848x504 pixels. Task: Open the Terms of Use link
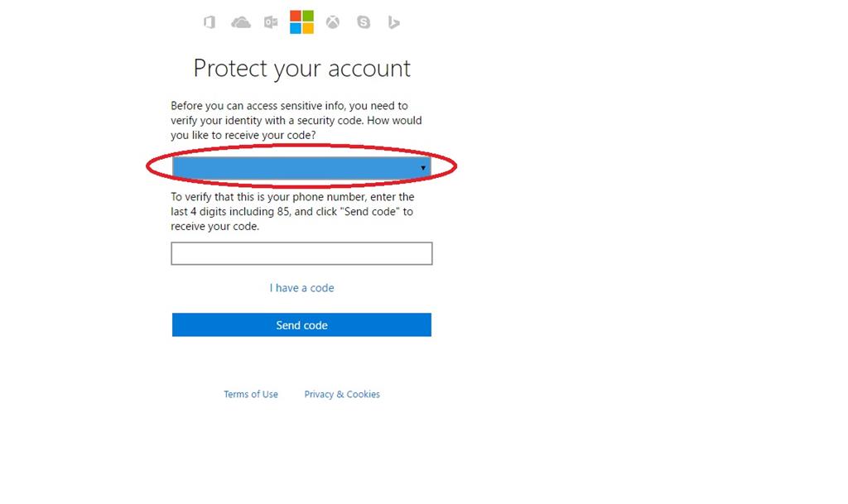[251, 394]
